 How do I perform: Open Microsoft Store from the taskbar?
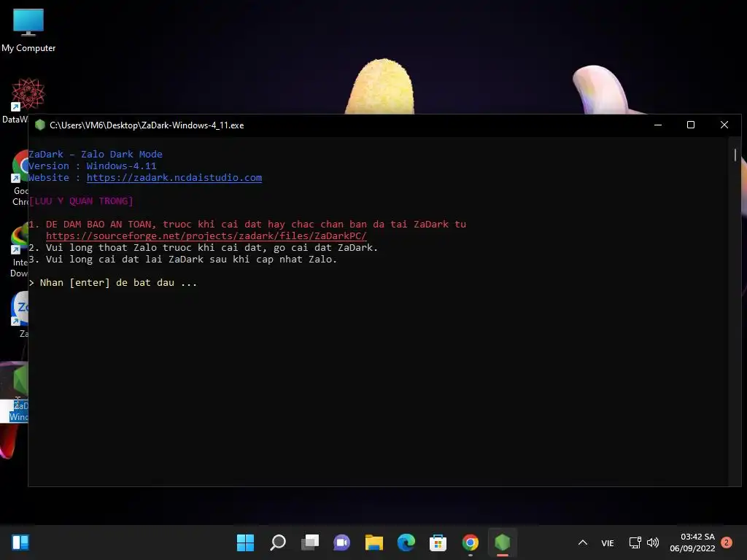click(x=438, y=542)
